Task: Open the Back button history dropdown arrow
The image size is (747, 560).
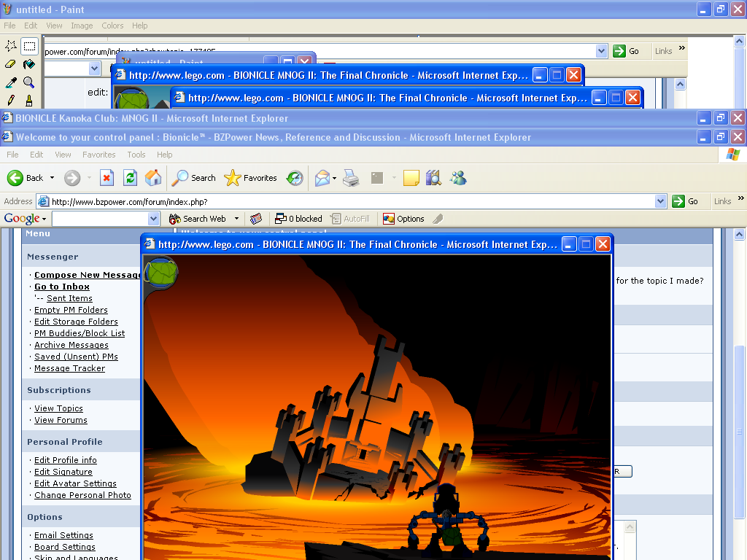Action: [x=52, y=178]
